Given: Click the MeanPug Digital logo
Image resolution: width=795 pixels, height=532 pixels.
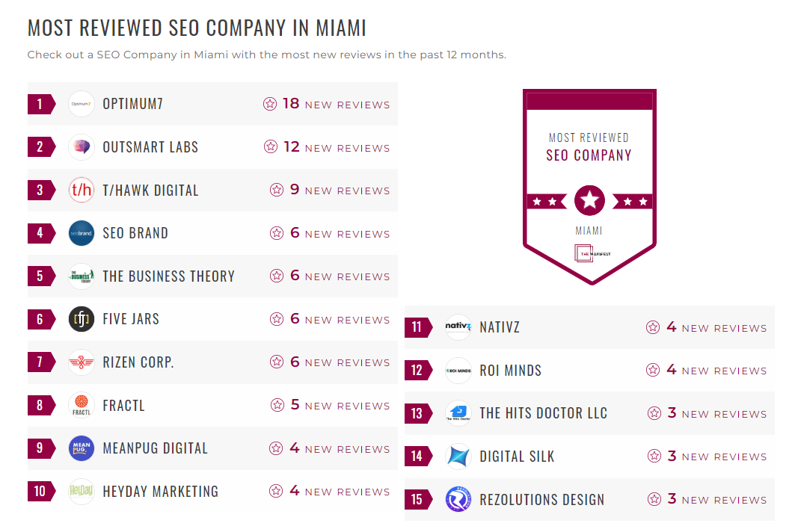Looking at the screenshot, I should pos(82,448).
